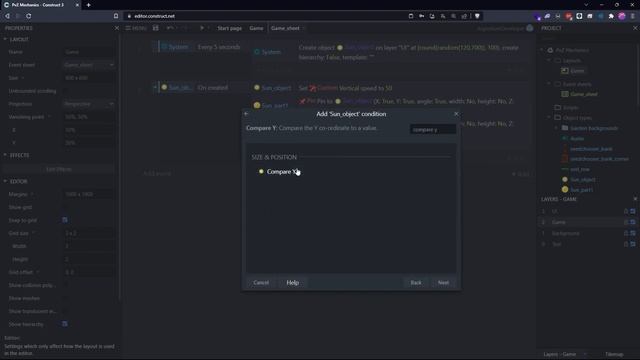Click the Cancel button in condition dialog

[x=261, y=282]
